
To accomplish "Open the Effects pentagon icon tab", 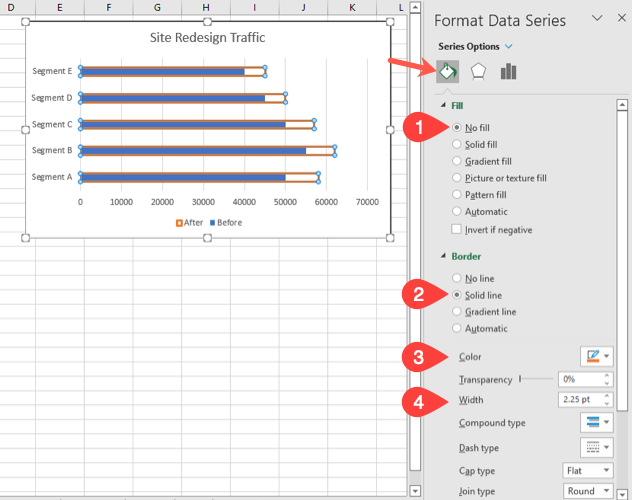I will click(x=478, y=71).
